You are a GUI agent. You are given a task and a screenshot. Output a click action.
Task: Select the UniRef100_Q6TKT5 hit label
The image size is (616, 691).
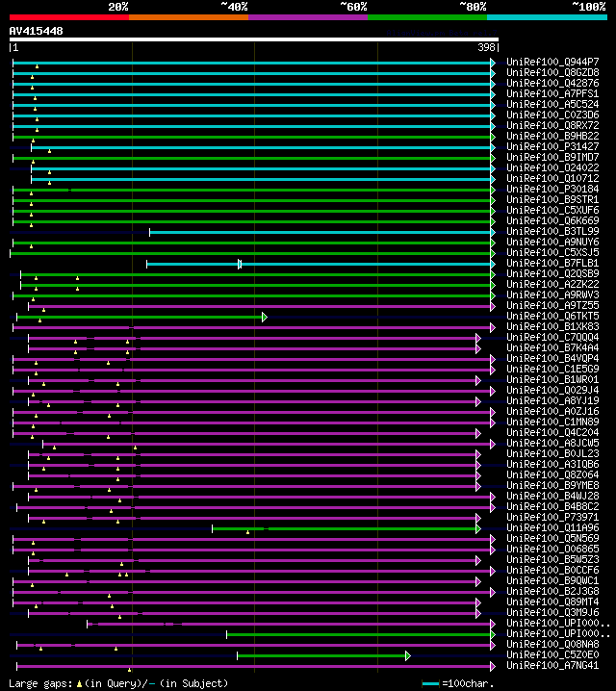[x=552, y=316]
